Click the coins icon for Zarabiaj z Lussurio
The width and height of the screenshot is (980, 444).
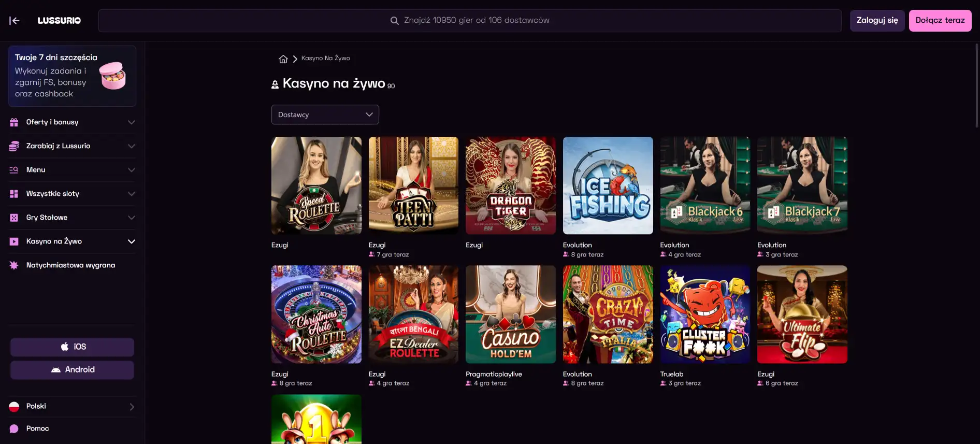(x=14, y=146)
